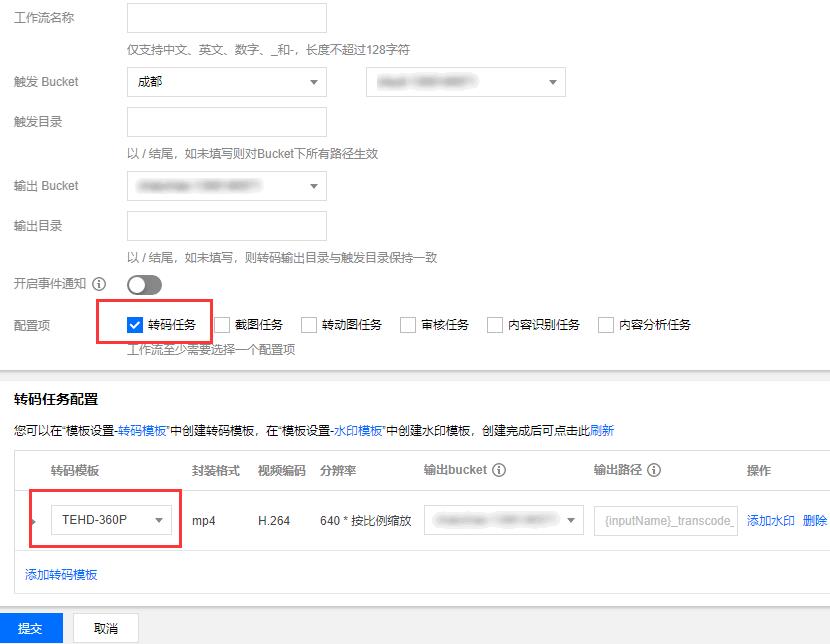830x644 pixels.
Task: Click the 转码模板 column header
Action: click(x=75, y=470)
